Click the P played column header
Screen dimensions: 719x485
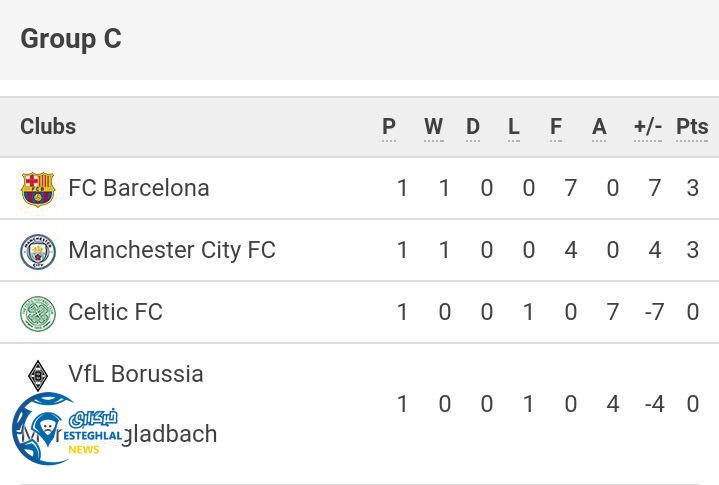click(x=389, y=127)
